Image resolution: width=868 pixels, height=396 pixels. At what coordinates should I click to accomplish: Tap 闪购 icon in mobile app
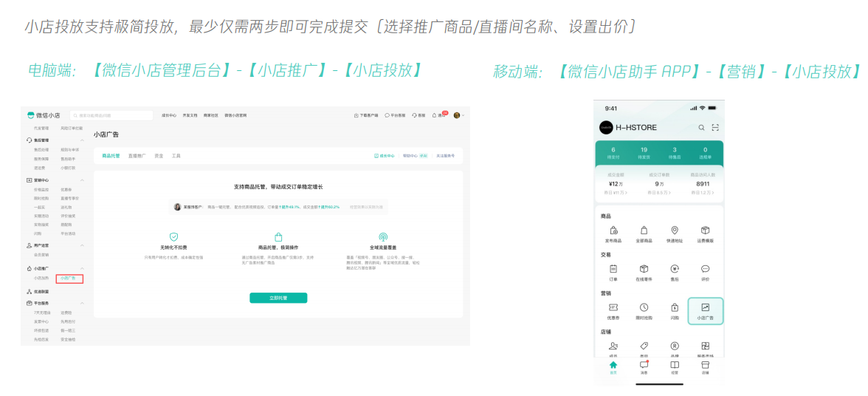coord(675,307)
